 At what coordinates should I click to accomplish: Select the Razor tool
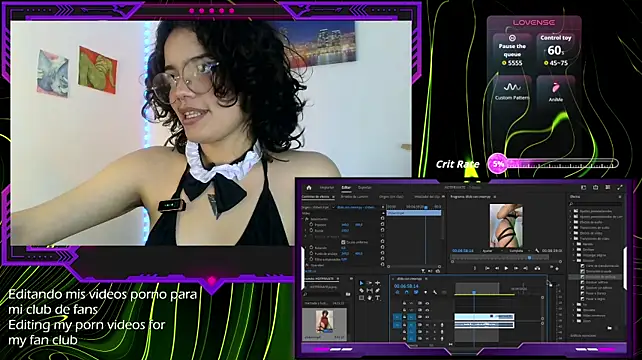coord(361,290)
